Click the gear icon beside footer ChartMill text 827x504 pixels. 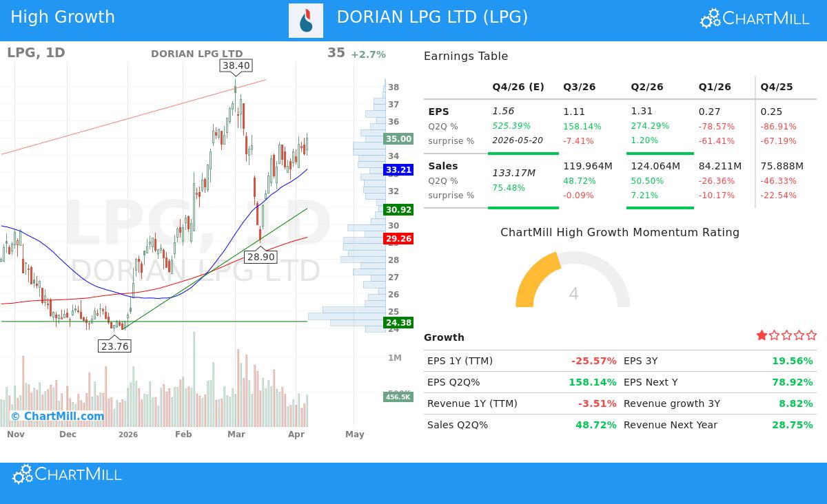[x=23, y=474]
